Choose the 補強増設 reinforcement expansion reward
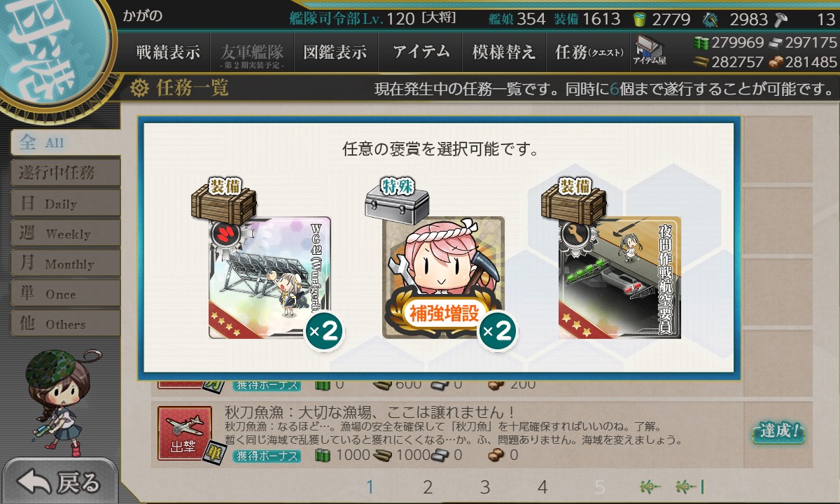Image resolution: width=840 pixels, height=504 pixels. pos(443,277)
